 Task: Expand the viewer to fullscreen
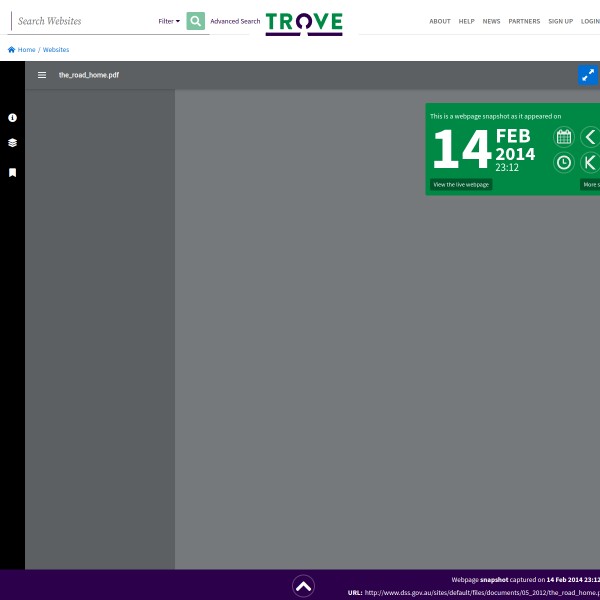tap(588, 75)
